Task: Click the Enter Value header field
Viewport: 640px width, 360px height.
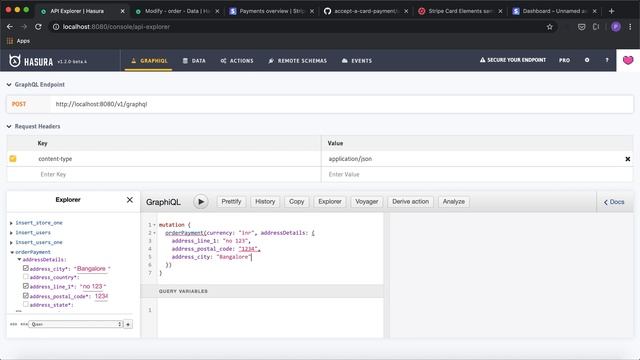Action: [477, 174]
